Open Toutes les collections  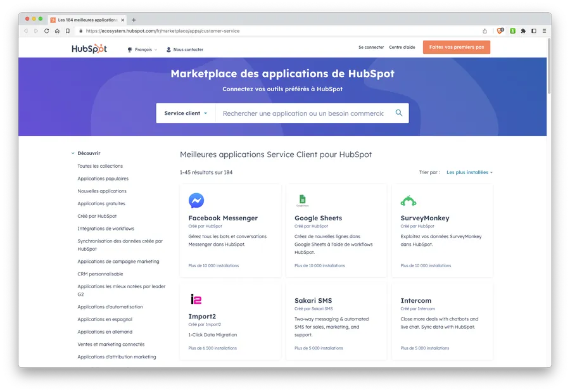point(100,166)
